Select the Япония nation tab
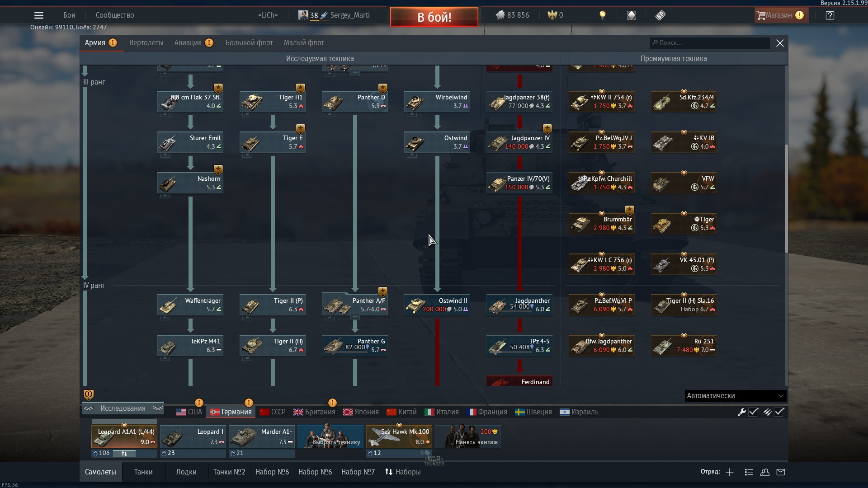The height and width of the screenshot is (488, 868). [361, 412]
